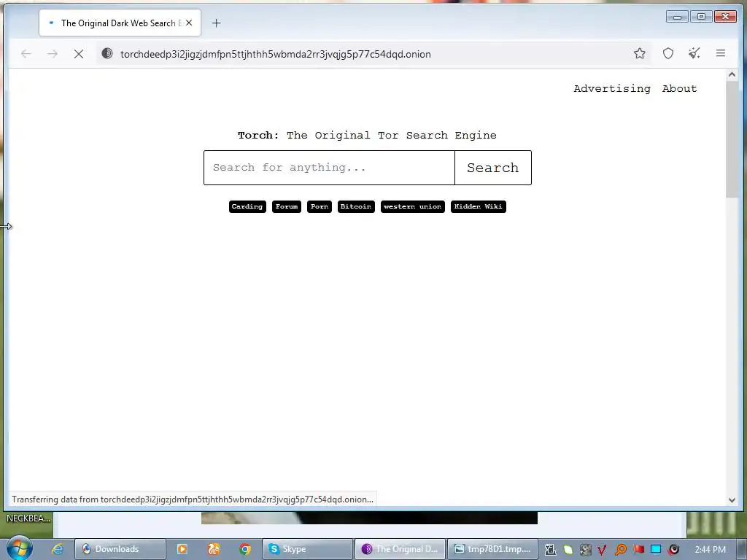This screenshot has height=560, width=747.
Task: Click the Transferring data status bar text
Action: pyautogui.click(x=193, y=499)
